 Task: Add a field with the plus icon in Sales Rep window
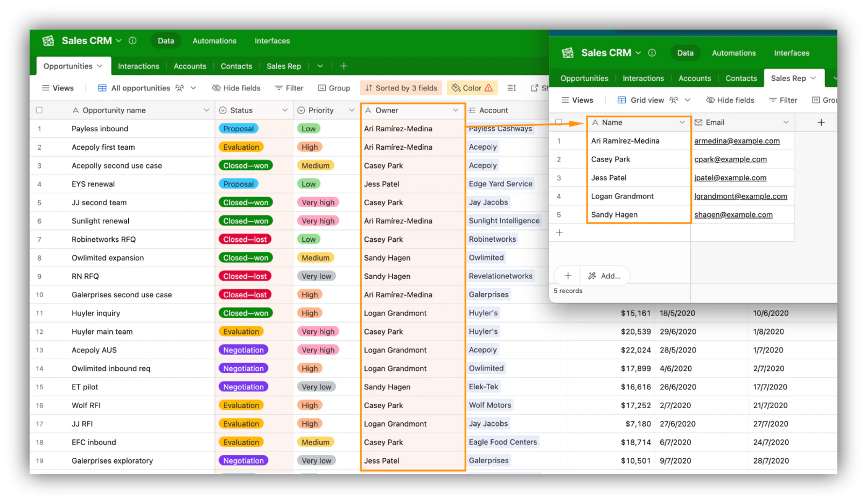point(821,123)
